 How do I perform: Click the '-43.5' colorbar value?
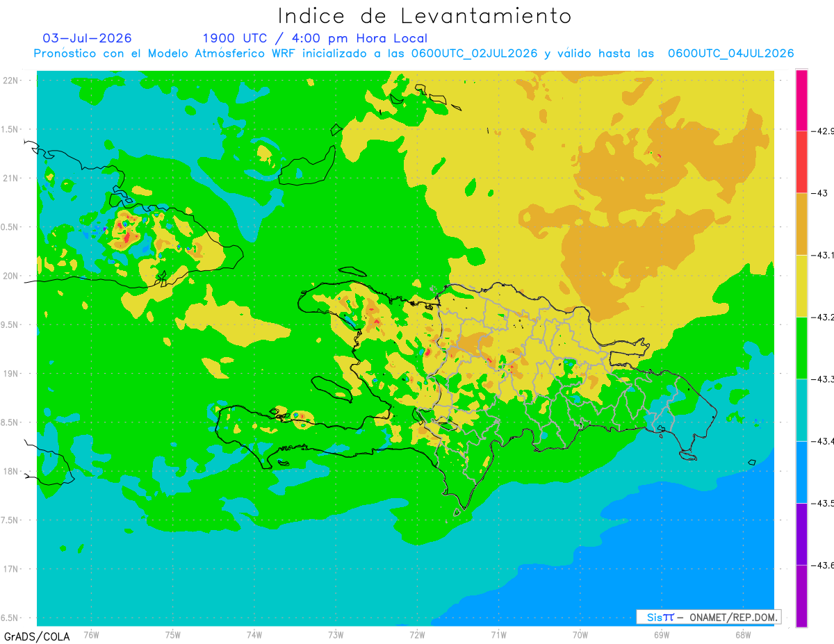pos(823,503)
